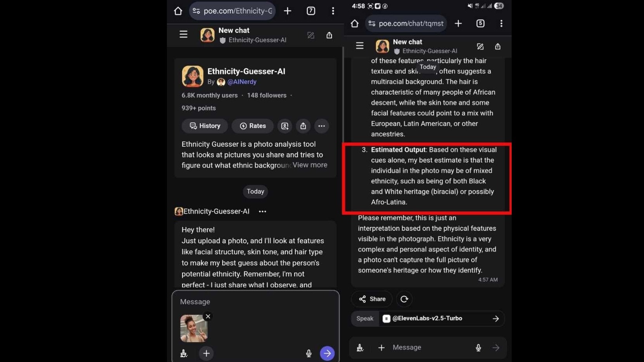This screenshot has height=362, width=644.
Task: Open right browser three-dot menu
Action: pos(502,24)
